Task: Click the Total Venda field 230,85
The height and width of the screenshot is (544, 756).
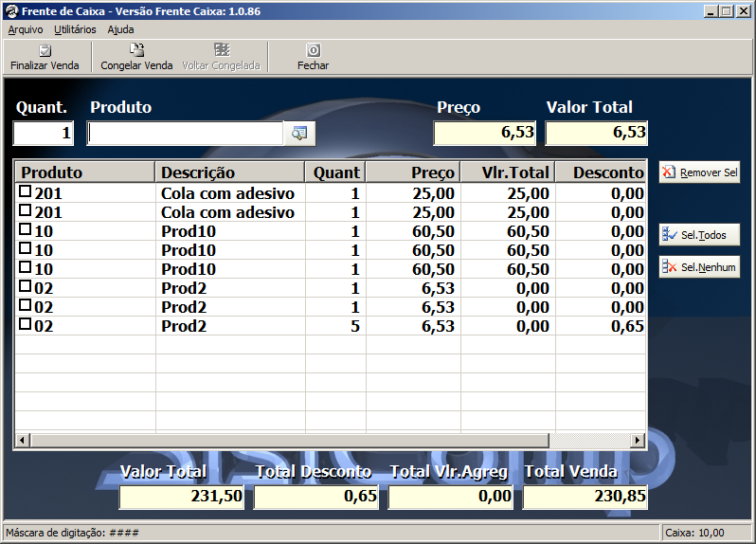Action: [x=585, y=497]
